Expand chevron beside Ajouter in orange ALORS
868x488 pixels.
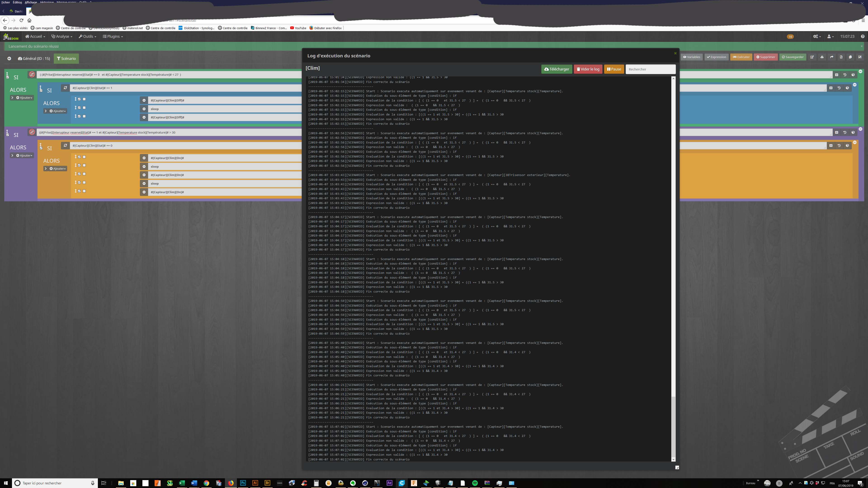[46, 168]
